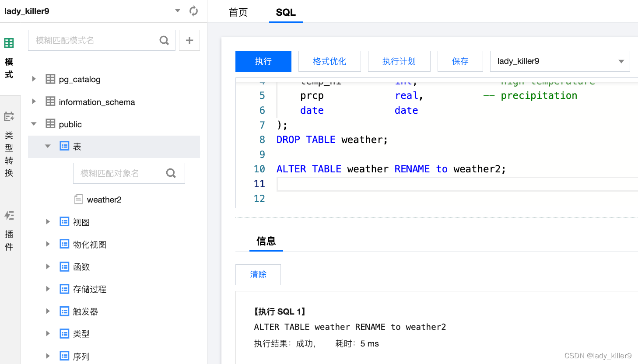Expand the 物化视图 node

point(48,244)
